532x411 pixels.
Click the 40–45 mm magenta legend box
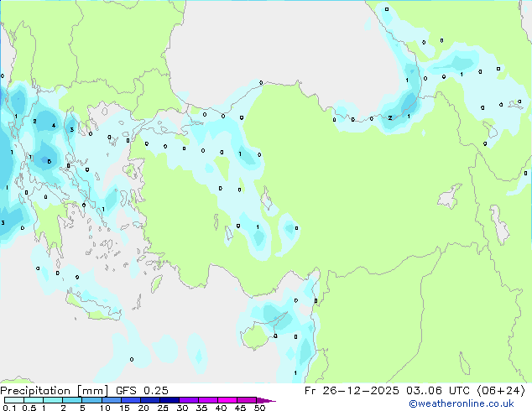227,400
